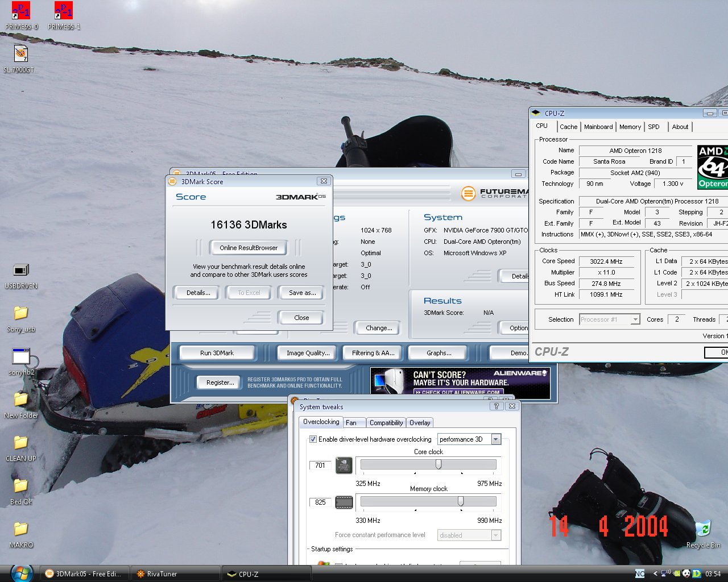Switch to the Overlay tab in System tweaks

[x=420, y=423]
